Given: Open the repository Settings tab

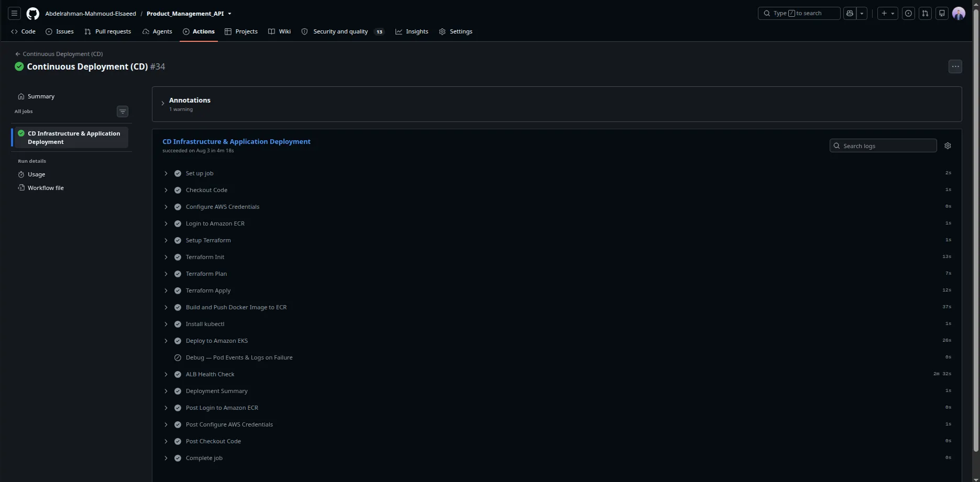Looking at the screenshot, I should (x=456, y=31).
